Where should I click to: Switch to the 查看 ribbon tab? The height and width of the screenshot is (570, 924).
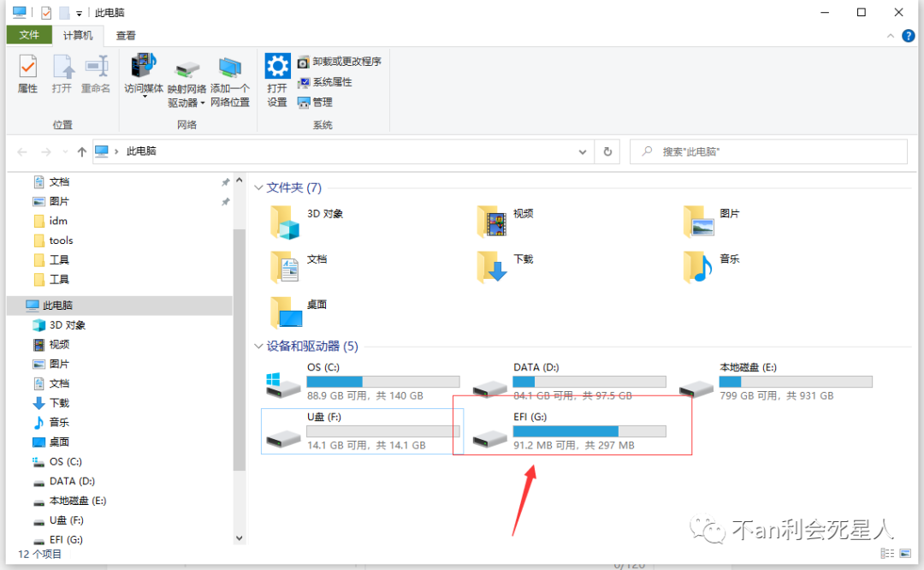tap(126, 35)
